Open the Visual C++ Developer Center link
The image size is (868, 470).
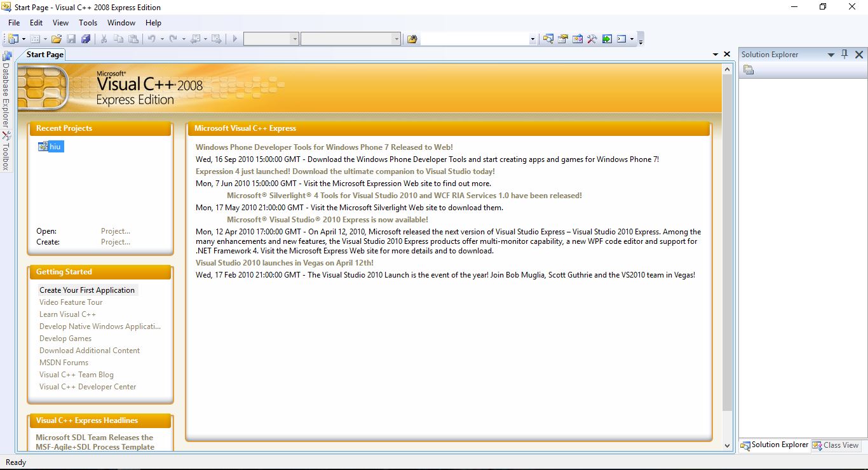tap(88, 387)
